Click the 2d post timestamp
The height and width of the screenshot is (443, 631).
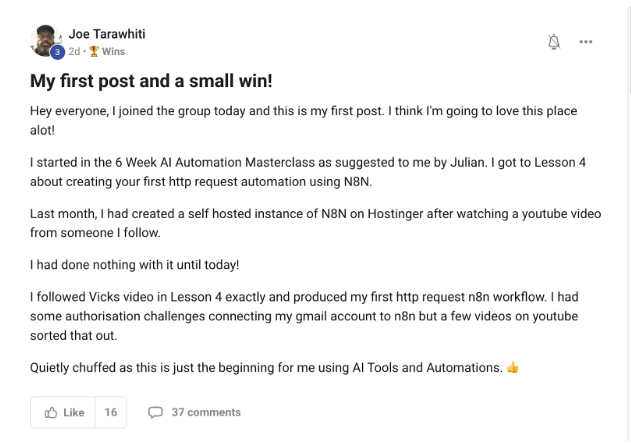[74, 52]
